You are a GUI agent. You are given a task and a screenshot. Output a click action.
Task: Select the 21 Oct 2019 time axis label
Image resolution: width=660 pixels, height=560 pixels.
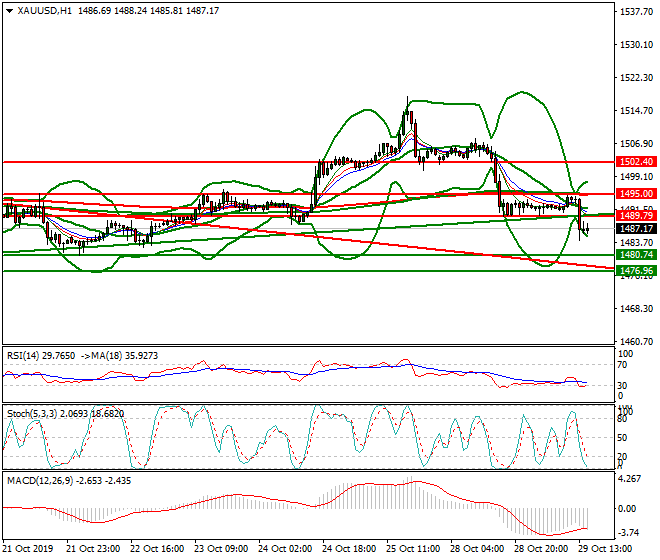point(28,549)
